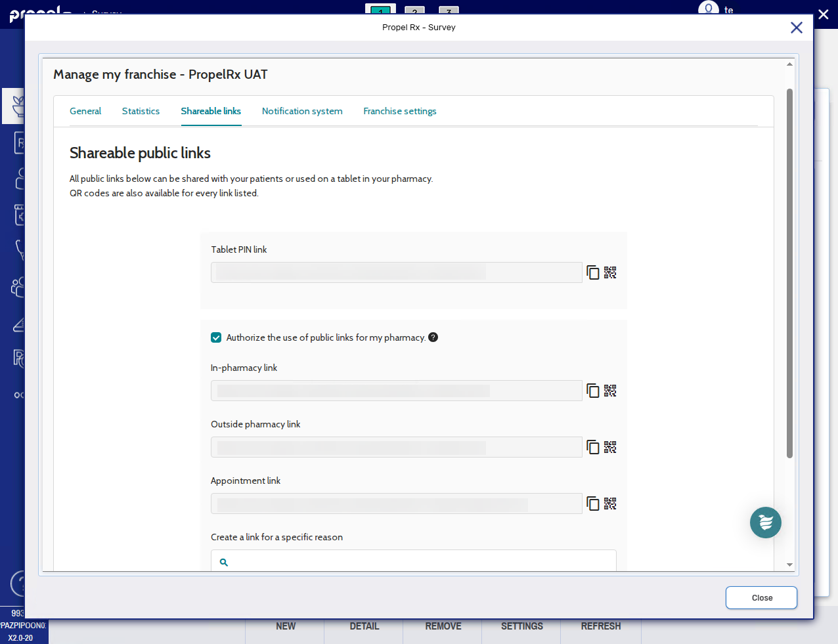Click the specific reason search field
The image size is (838, 644).
(420, 562)
